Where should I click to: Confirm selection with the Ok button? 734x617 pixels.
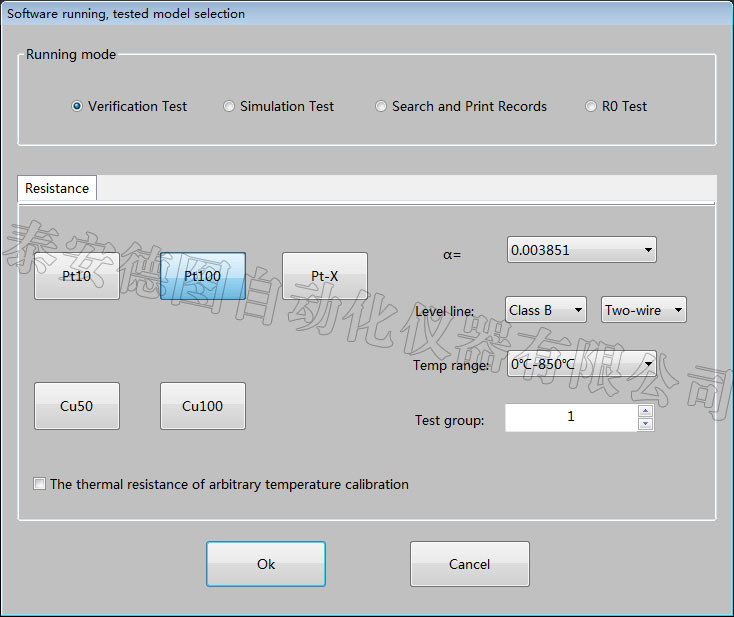tap(266, 564)
